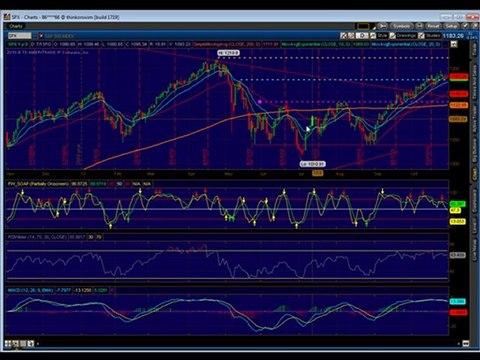Click second icon in bottom-left chart toolbar

(x=16, y=343)
